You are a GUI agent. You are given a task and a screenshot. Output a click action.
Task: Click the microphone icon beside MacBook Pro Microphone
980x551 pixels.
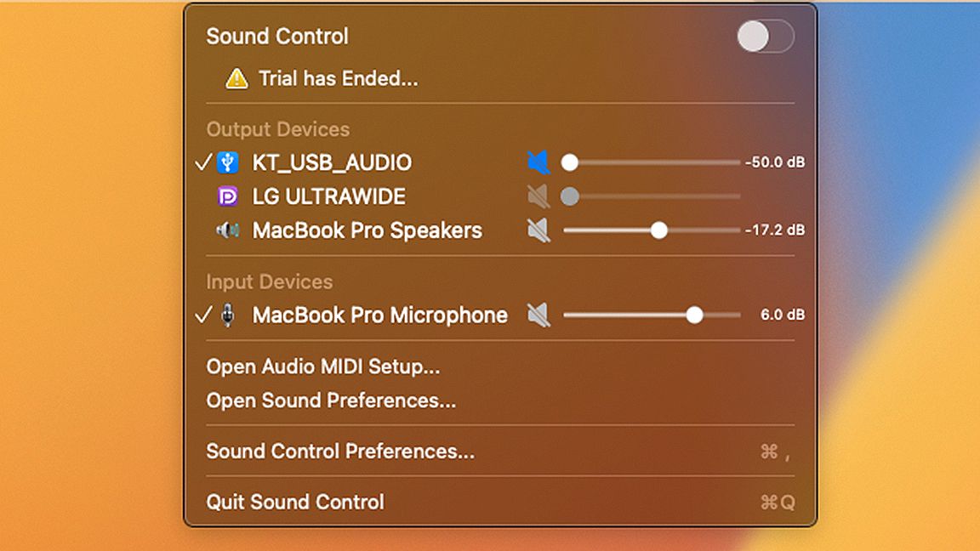click(x=228, y=315)
